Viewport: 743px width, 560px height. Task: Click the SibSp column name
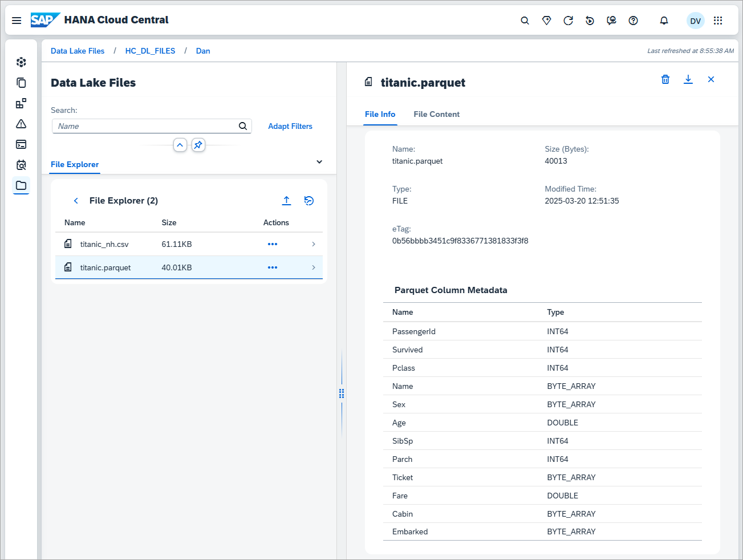click(403, 441)
